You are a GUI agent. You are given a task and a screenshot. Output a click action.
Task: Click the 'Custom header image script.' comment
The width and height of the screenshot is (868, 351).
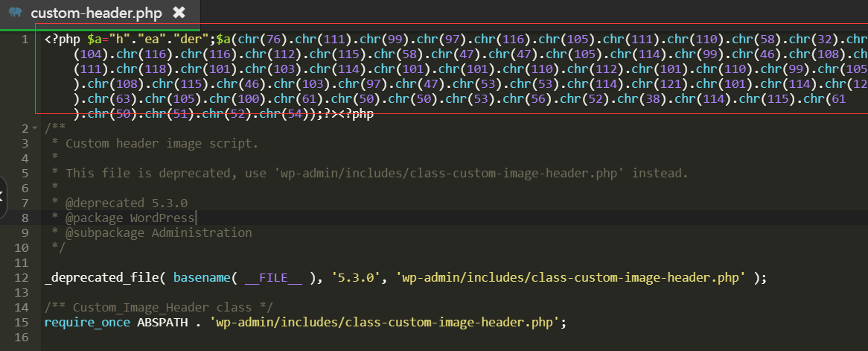click(162, 144)
